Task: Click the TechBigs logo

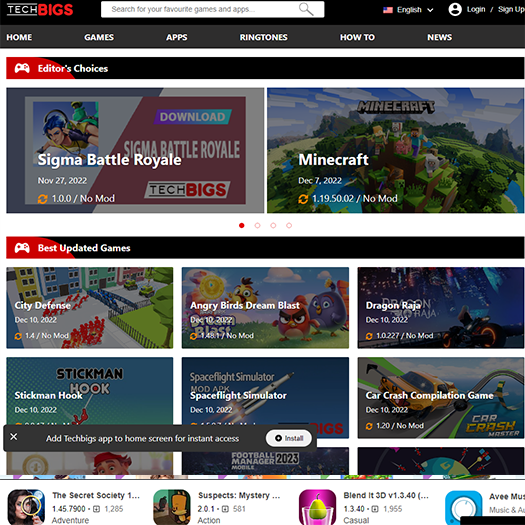Action: point(40,9)
